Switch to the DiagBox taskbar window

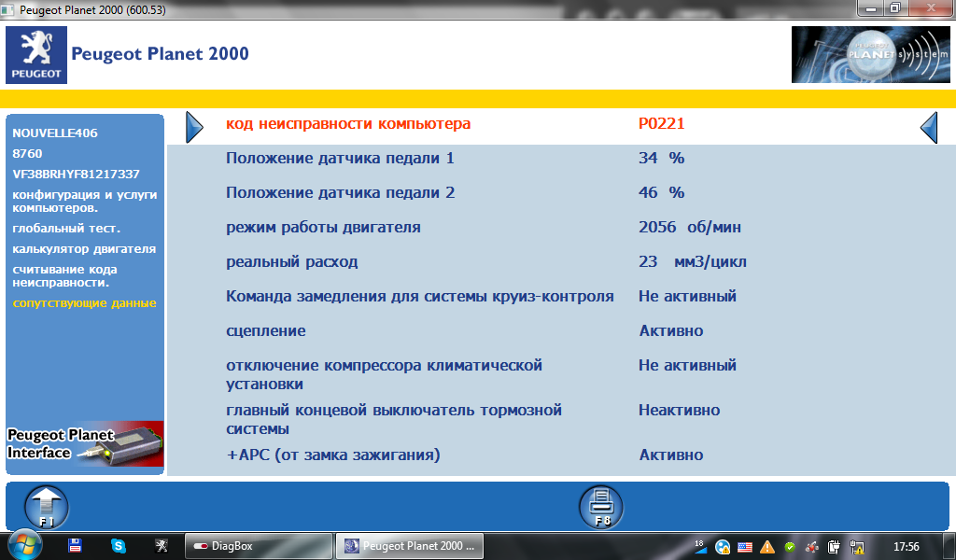(x=257, y=546)
